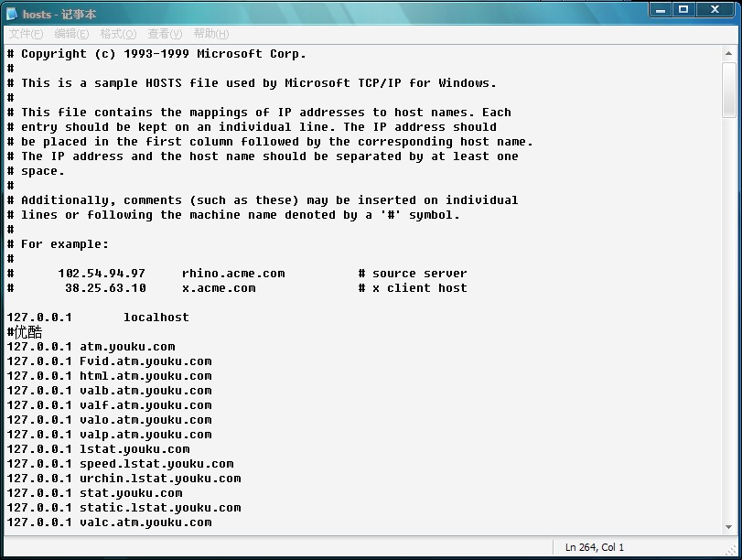
Task: Click the 'x.acme.com' example text
Action: click(219, 288)
